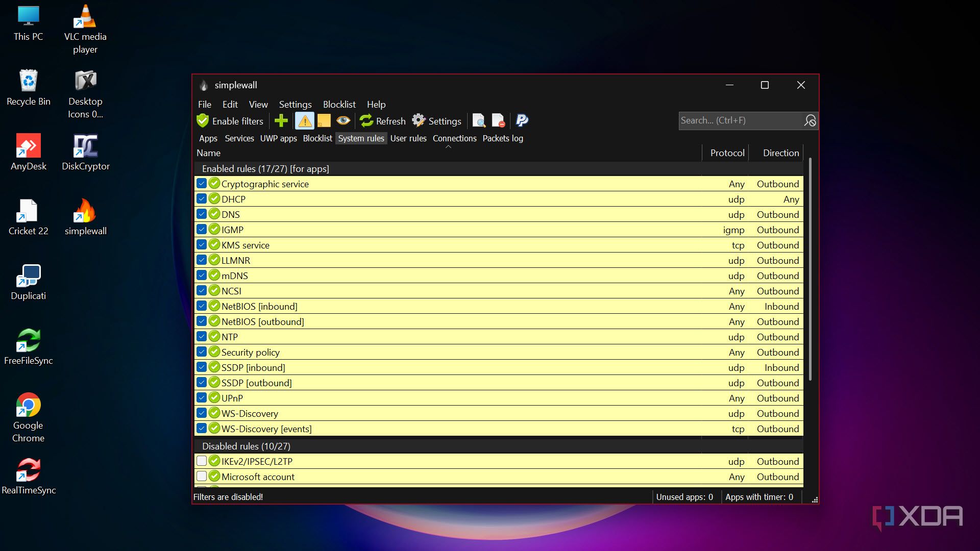Open the Blocklist menu
This screenshot has width=980, height=551.
click(x=339, y=104)
